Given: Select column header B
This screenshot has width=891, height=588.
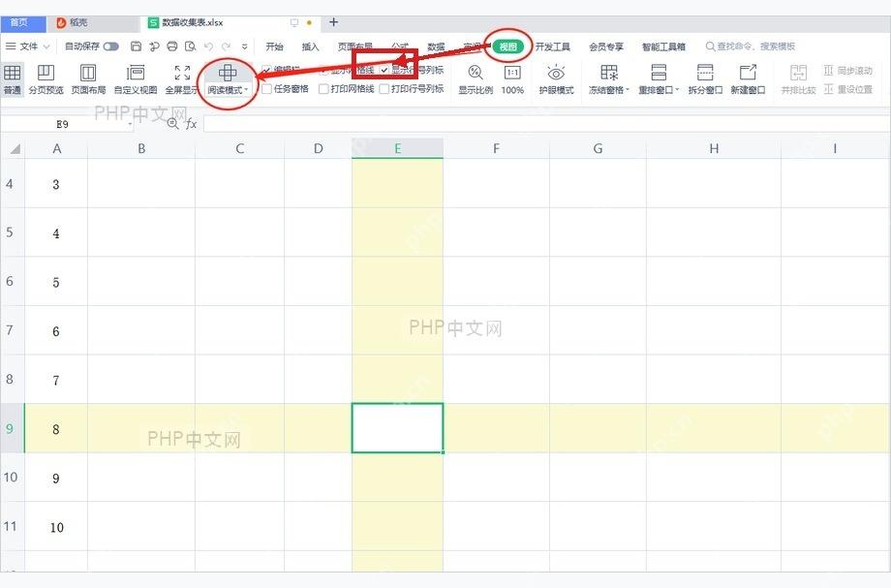Looking at the screenshot, I should (x=141, y=148).
